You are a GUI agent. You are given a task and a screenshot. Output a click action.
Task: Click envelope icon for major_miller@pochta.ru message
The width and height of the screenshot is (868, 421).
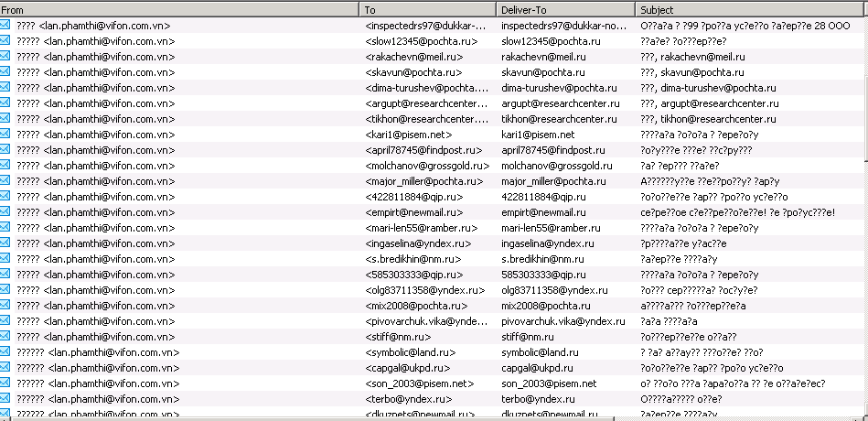coord(5,180)
